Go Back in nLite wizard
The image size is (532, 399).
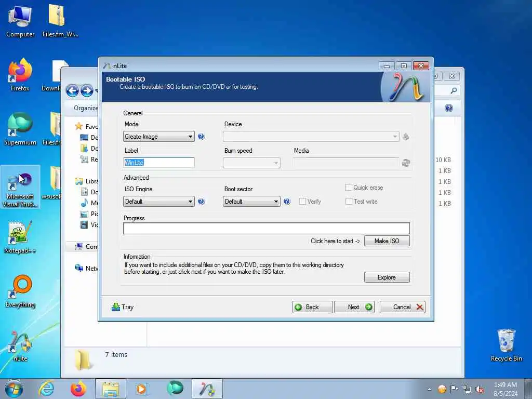click(x=312, y=307)
